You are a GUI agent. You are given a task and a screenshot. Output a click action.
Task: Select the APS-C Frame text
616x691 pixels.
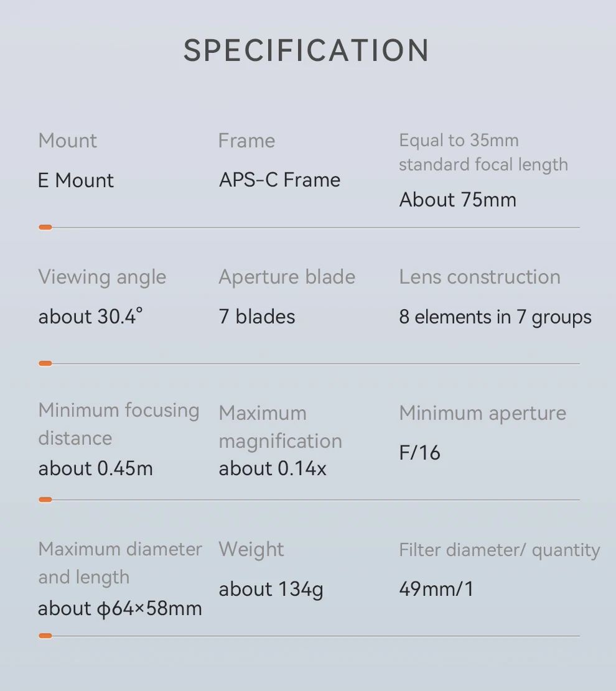[279, 180]
